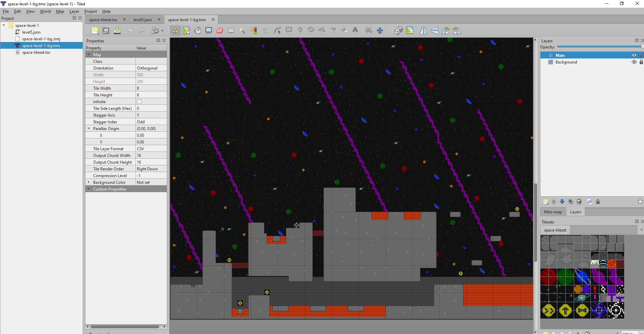Click the Flip Horizontal icon
This screenshot has height=334, width=644.
[423, 31]
